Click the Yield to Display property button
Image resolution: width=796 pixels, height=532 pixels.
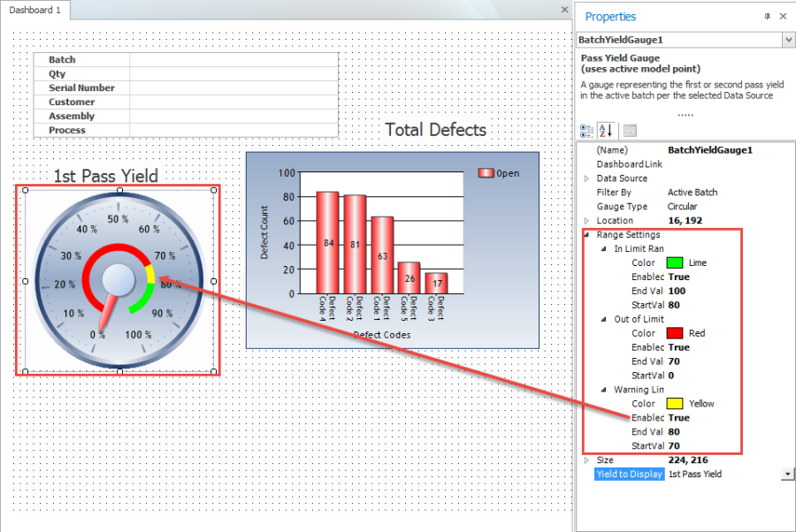click(x=629, y=474)
